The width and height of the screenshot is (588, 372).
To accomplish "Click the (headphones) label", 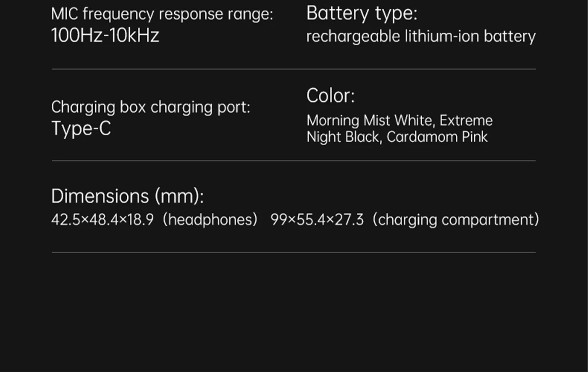I will pyautogui.click(x=210, y=219).
